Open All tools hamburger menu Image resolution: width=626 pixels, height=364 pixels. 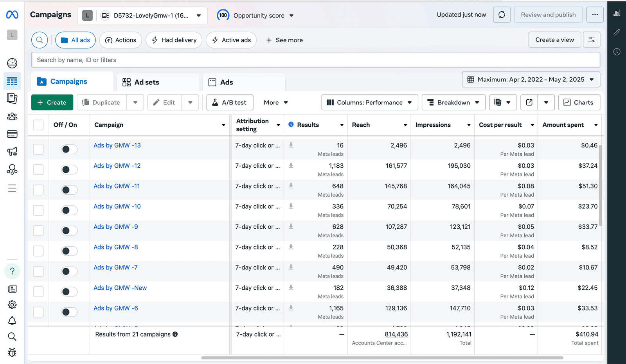pos(12,188)
